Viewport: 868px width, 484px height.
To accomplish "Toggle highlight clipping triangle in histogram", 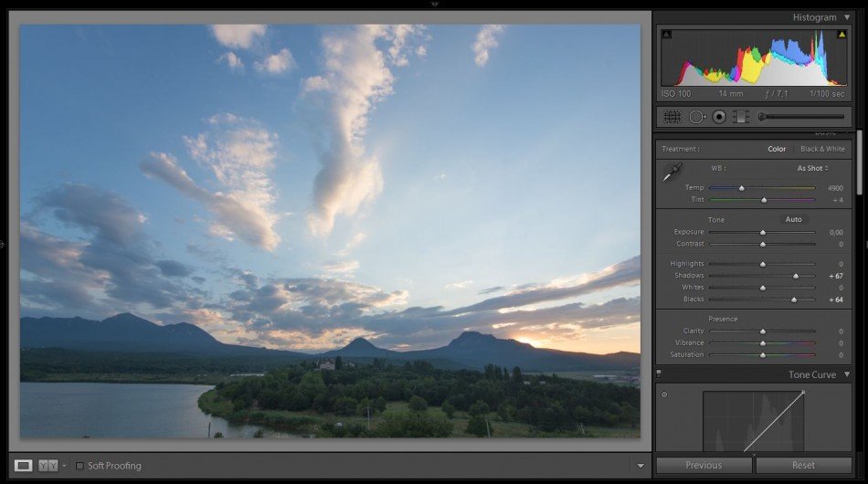I will coord(842,35).
